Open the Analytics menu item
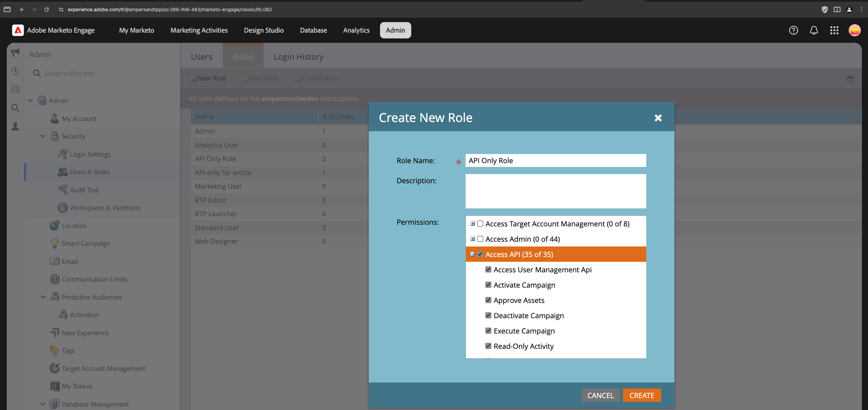The image size is (868, 410). [x=356, y=30]
